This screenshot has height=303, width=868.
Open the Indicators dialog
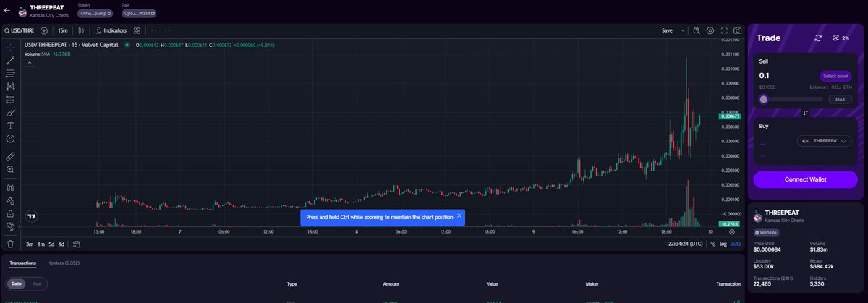click(111, 30)
